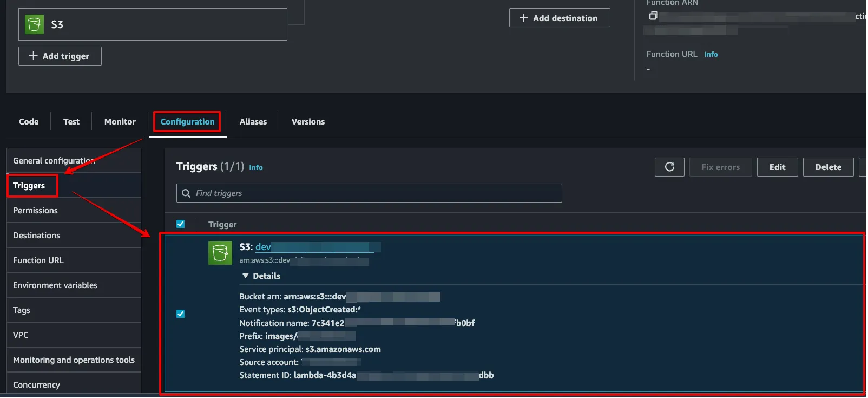Click the Find triggers search field
868x398 pixels.
click(369, 193)
